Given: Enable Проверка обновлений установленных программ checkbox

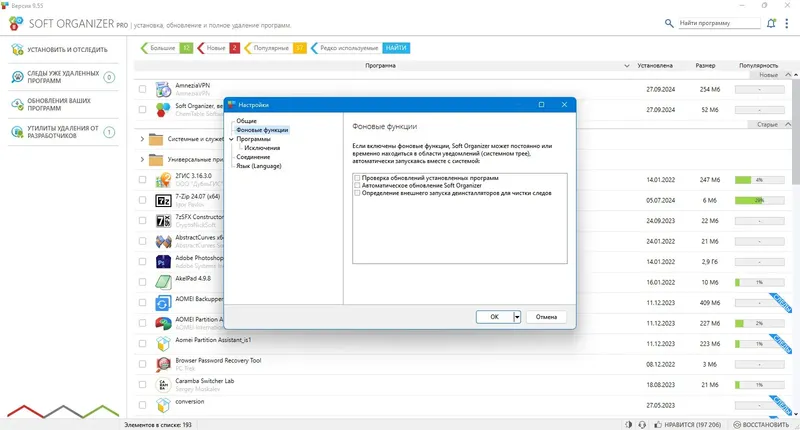Looking at the screenshot, I should pyautogui.click(x=357, y=178).
